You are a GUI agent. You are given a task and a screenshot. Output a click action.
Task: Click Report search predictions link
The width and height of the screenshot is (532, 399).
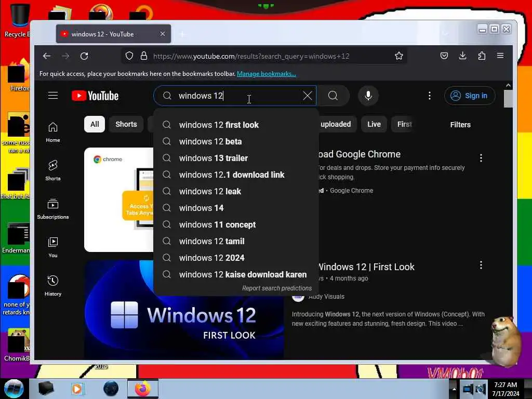tap(277, 288)
